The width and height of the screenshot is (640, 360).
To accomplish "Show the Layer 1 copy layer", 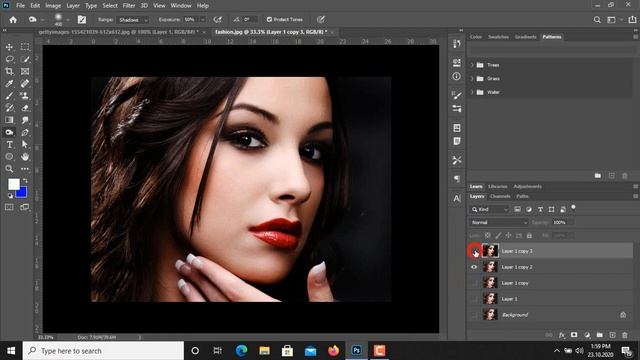I will coord(474,283).
